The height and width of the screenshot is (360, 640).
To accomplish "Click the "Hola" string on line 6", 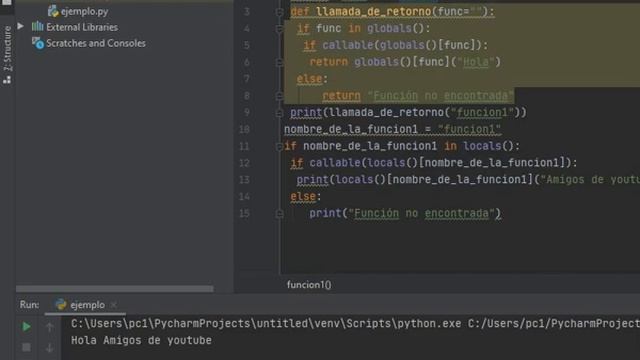I will pyautogui.click(x=476, y=62).
